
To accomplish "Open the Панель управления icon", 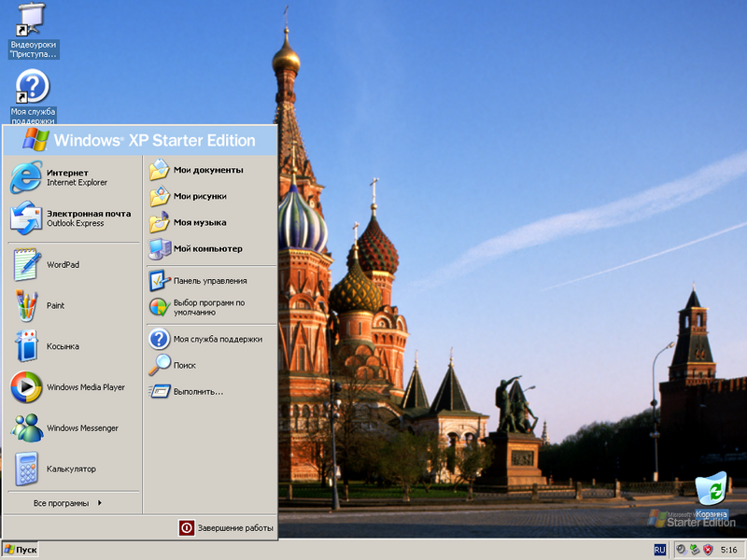I will [159, 281].
